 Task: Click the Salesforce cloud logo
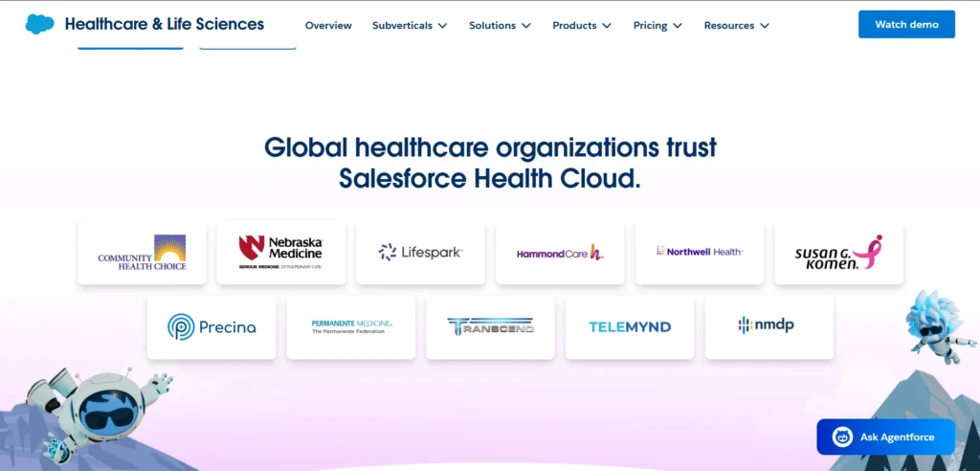[39, 24]
